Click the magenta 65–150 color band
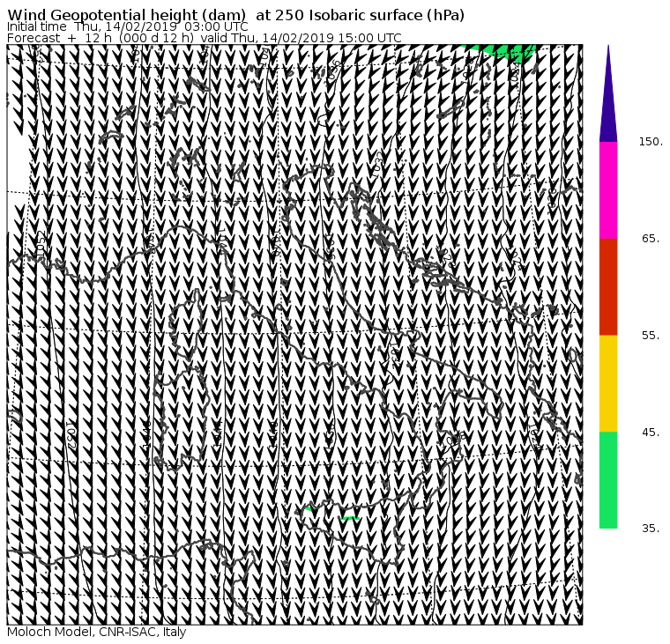Viewport: 670px width, 644px height. [x=608, y=190]
